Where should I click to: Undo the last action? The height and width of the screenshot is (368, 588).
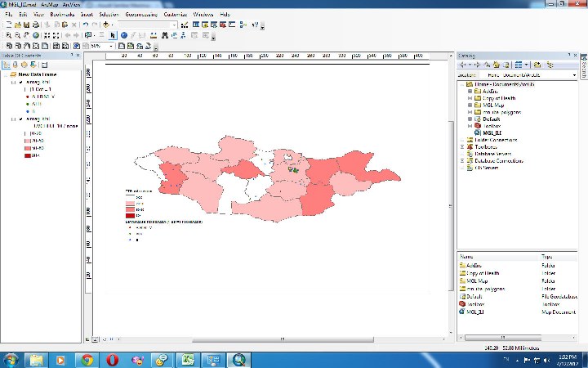click(86, 25)
